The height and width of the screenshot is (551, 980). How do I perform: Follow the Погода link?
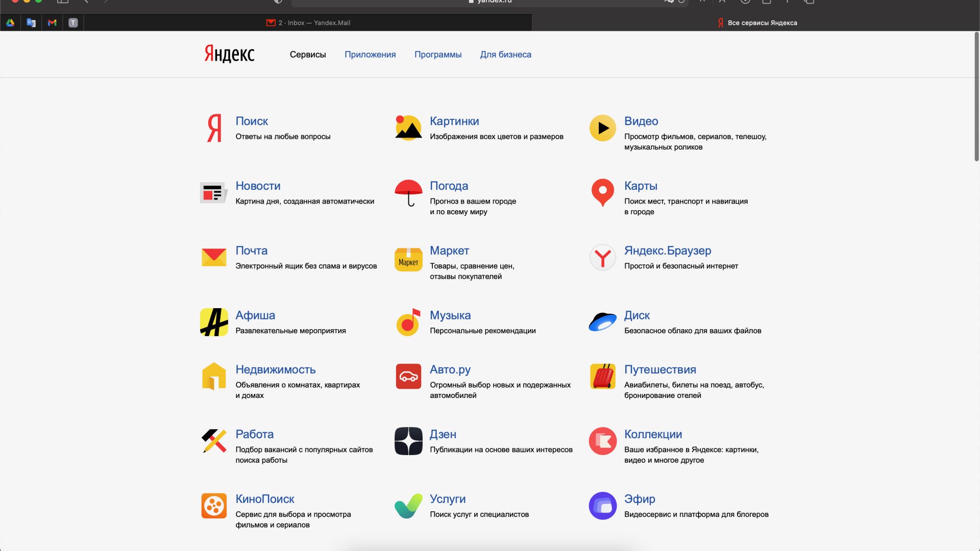(449, 186)
